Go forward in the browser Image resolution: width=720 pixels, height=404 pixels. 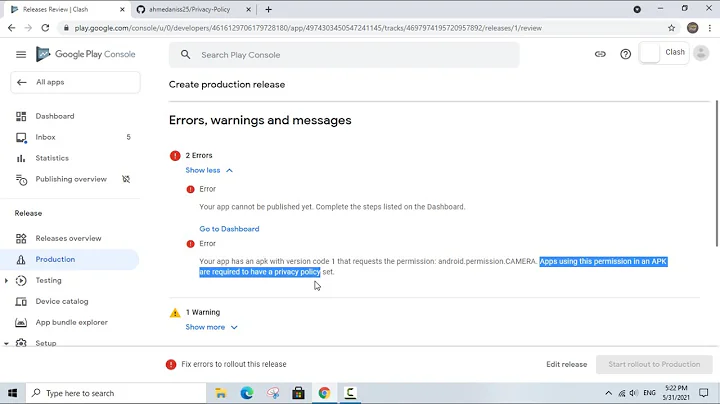tap(28, 28)
